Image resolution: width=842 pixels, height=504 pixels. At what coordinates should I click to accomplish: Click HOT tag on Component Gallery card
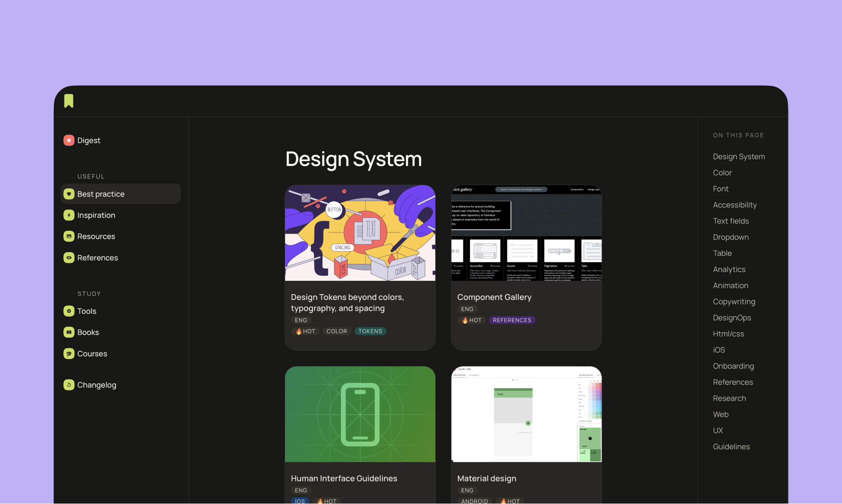pos(472,320)
